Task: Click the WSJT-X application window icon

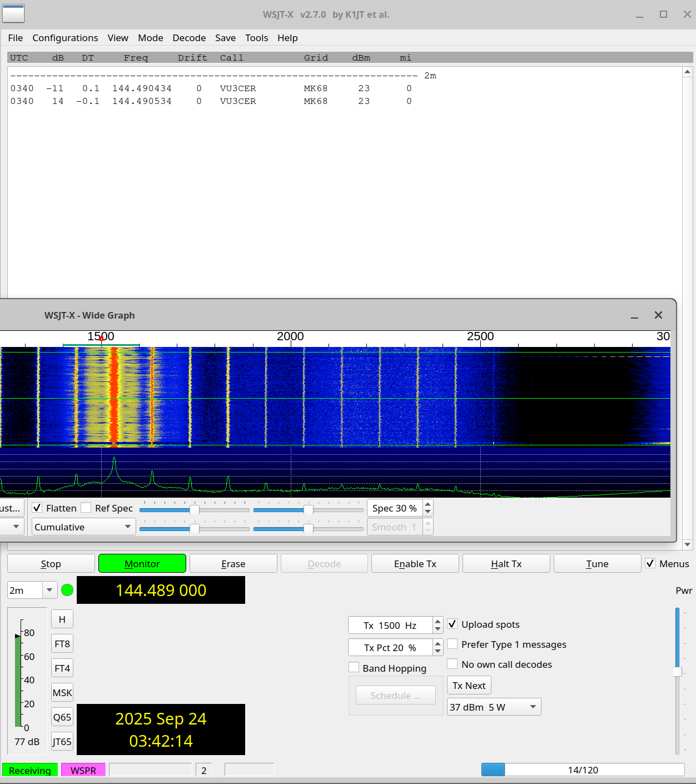Action: tap(13, 13)
